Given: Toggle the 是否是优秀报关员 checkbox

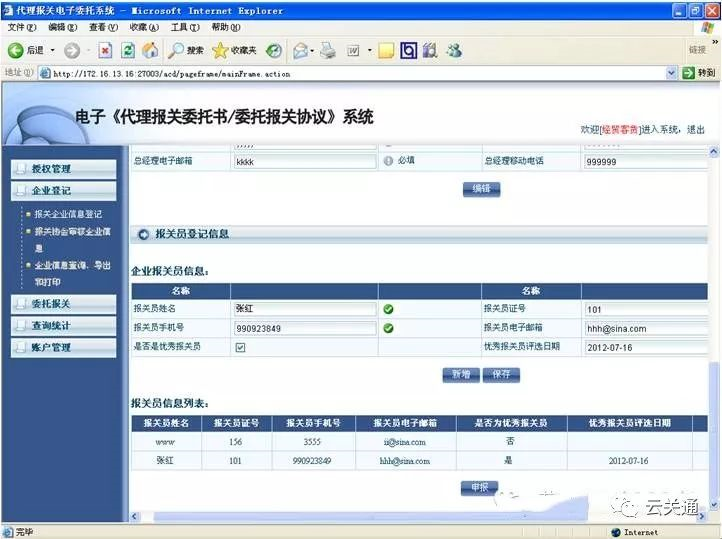Looking at the screenshot, I should pos(240,348).
